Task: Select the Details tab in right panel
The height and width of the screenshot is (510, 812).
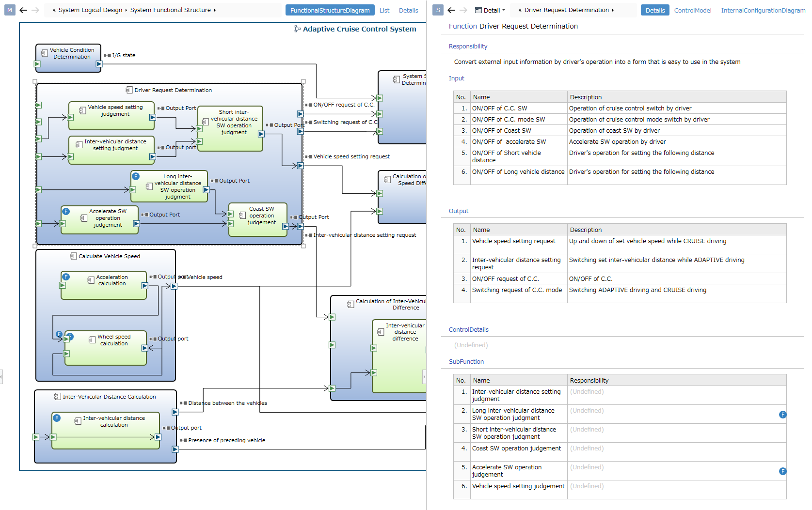Action: click(x=655, y=10)
